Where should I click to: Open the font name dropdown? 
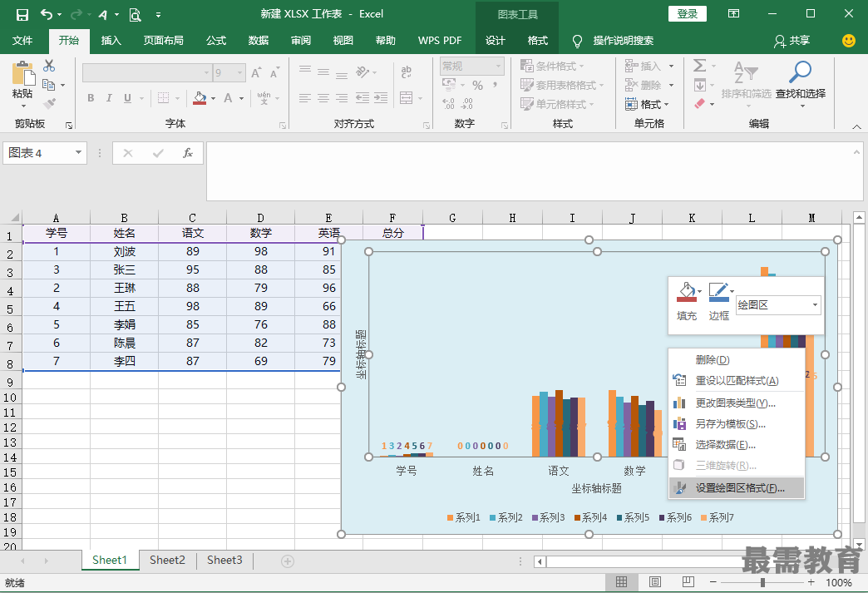(206, 72)
